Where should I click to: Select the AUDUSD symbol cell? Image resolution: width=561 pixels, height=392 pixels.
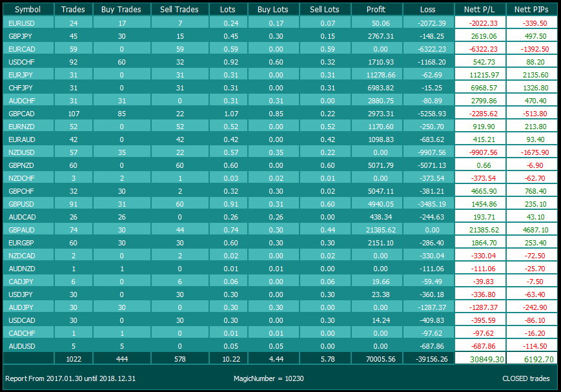point(28,346)
